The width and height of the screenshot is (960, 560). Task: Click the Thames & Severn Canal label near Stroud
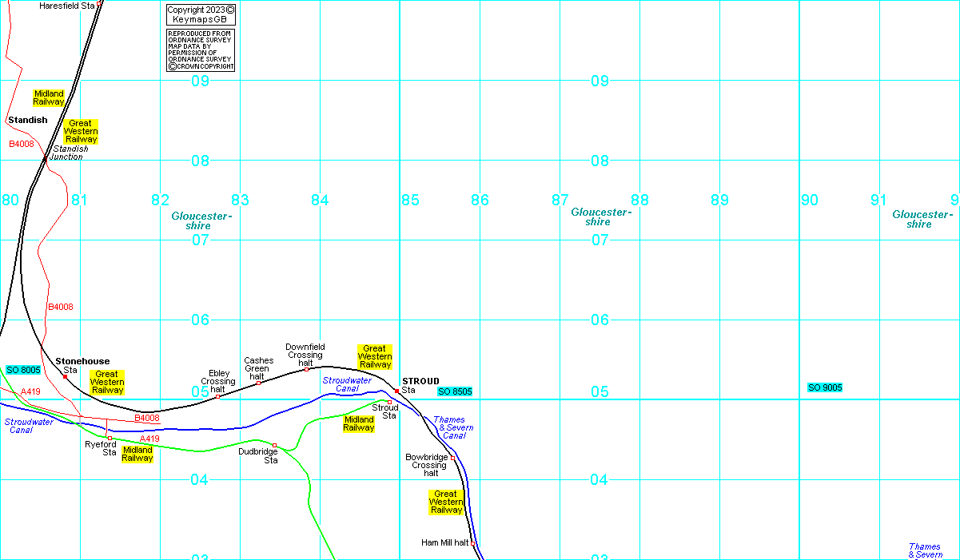coord(453,427)
